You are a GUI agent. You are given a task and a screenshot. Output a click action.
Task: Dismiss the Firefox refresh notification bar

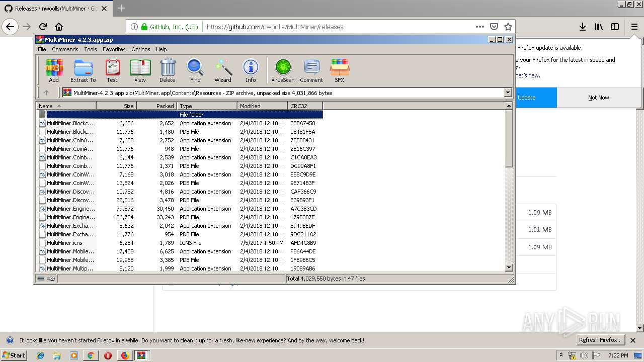click(x=633, y=340)
